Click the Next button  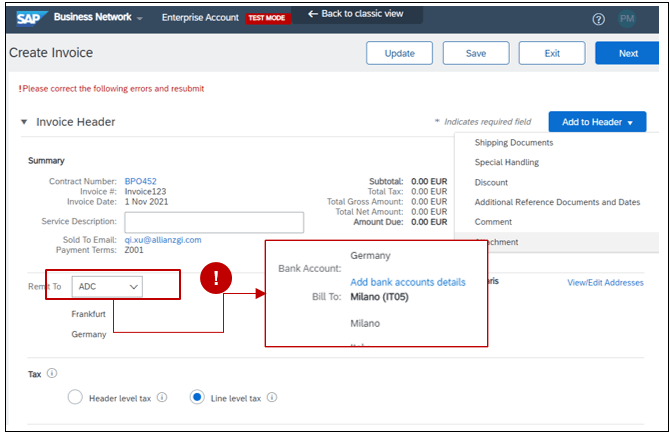[627, 53]
